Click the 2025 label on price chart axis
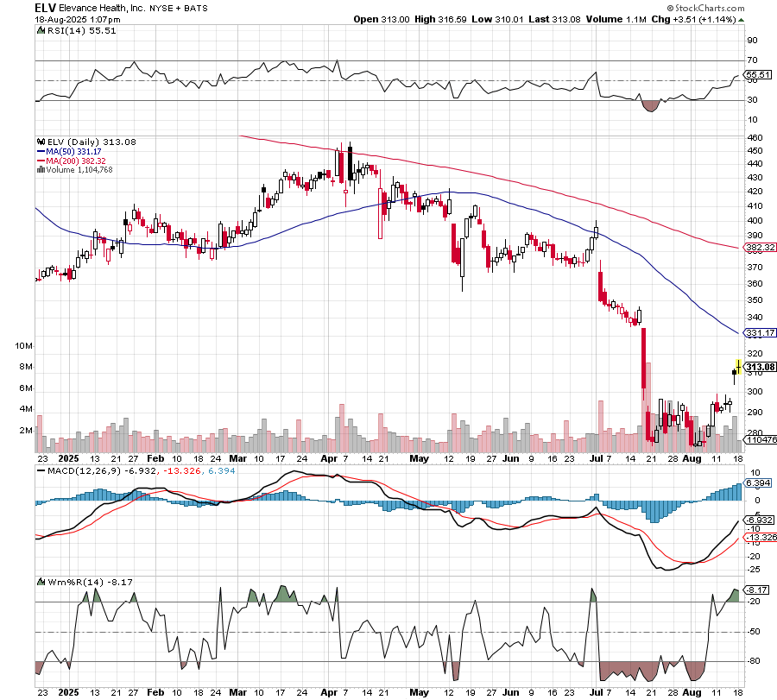This screenshot has width=777, height=700. click(68, 458)
